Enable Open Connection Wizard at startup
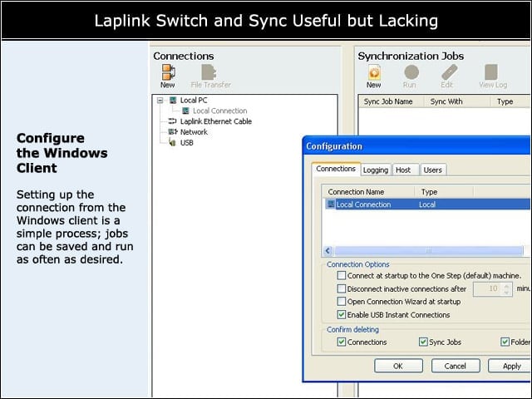The width and height of the screenshot is (532, 399). pyautogui.click(x=342, y=301)
